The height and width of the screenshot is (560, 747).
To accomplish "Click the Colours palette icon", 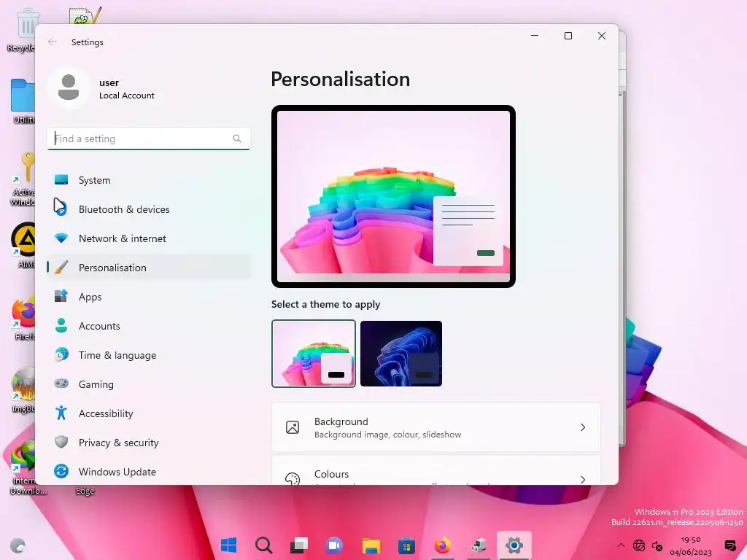I will coord(293,478).
